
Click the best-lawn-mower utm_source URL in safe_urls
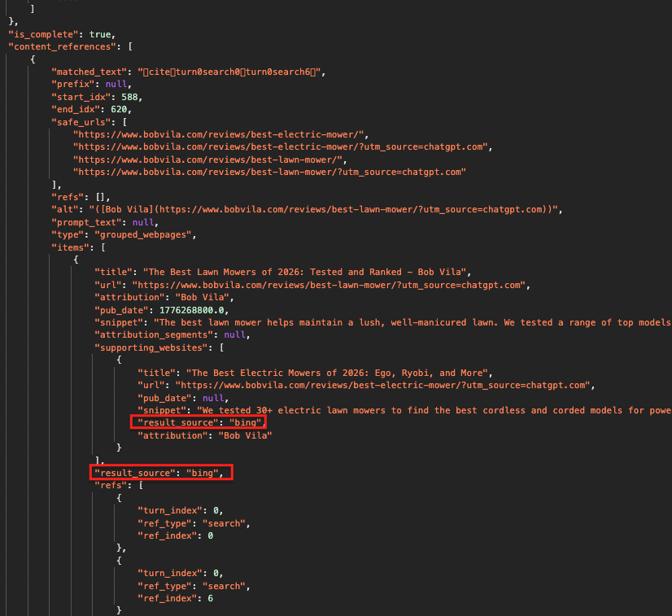(269, 173)
